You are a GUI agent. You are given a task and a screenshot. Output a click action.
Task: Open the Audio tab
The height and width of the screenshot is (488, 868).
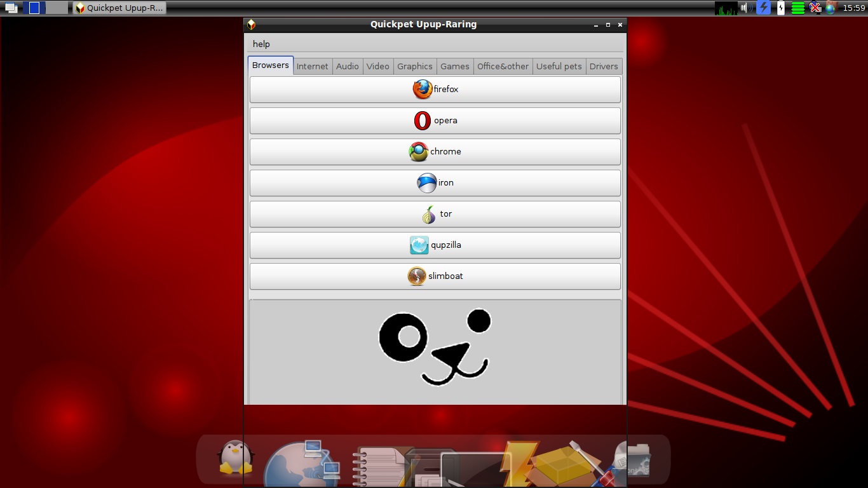(x=348, y=66)
